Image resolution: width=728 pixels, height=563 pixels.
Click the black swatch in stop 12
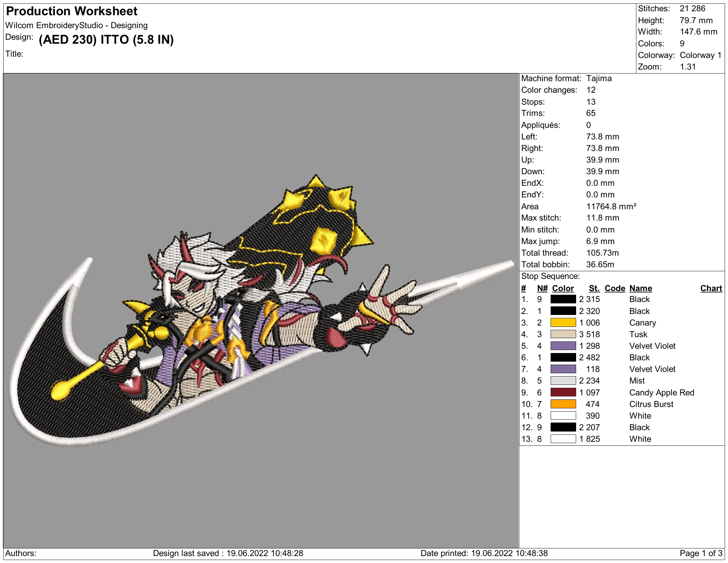click(x=563, y=427)
